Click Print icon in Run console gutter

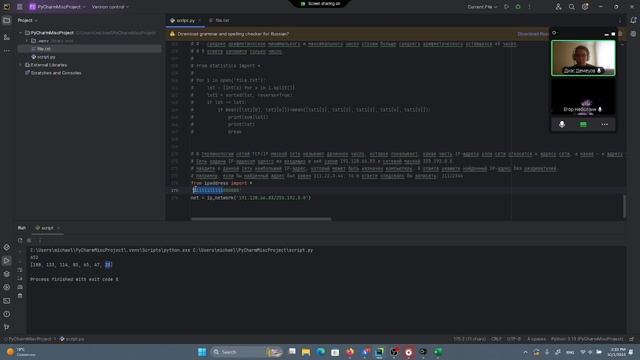pyautogui.click(x=20, y=287)
